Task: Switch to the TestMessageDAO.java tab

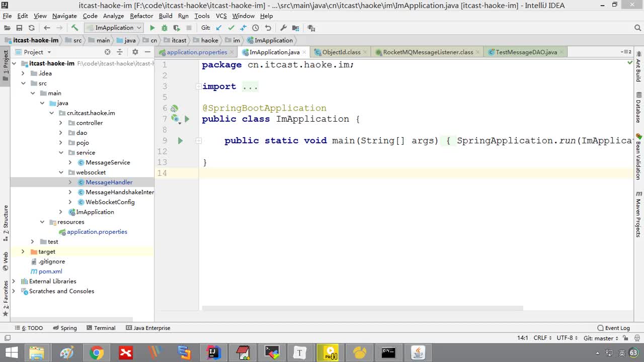Action: [526, 52]
